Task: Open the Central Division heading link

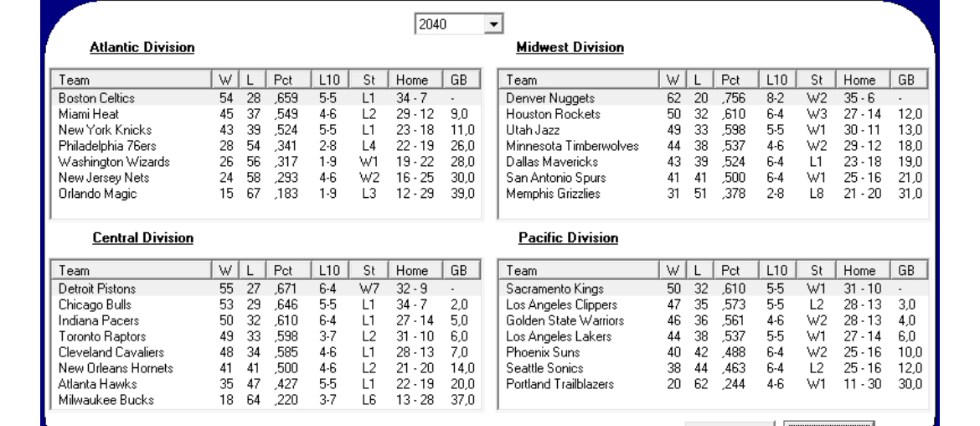Action: [x=142, y=238]
